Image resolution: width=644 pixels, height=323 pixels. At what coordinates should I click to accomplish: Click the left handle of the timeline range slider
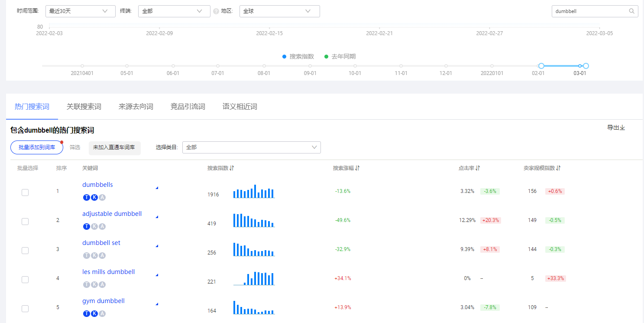[541, 66]
